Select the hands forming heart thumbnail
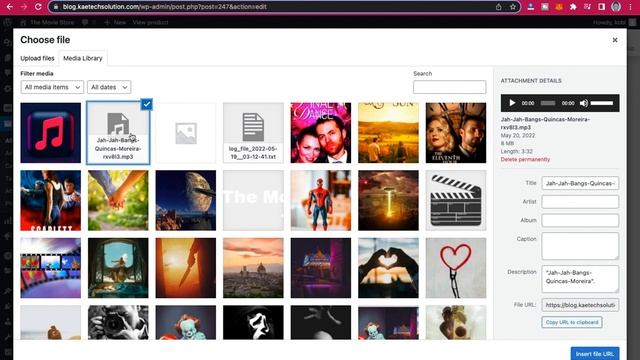 pyautogui.click(x=388, y=268)
